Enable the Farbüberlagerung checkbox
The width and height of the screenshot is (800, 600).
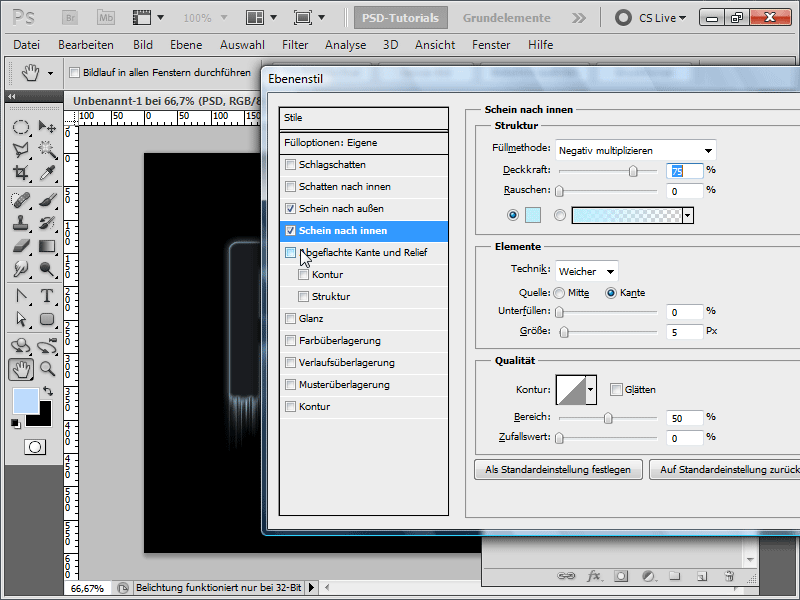point(290,340)
